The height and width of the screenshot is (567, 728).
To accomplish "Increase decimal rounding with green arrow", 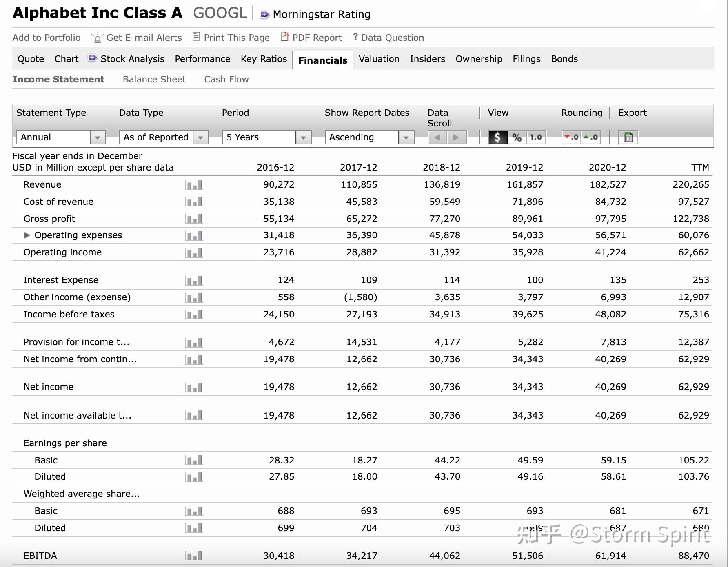I will pos(591,137).
